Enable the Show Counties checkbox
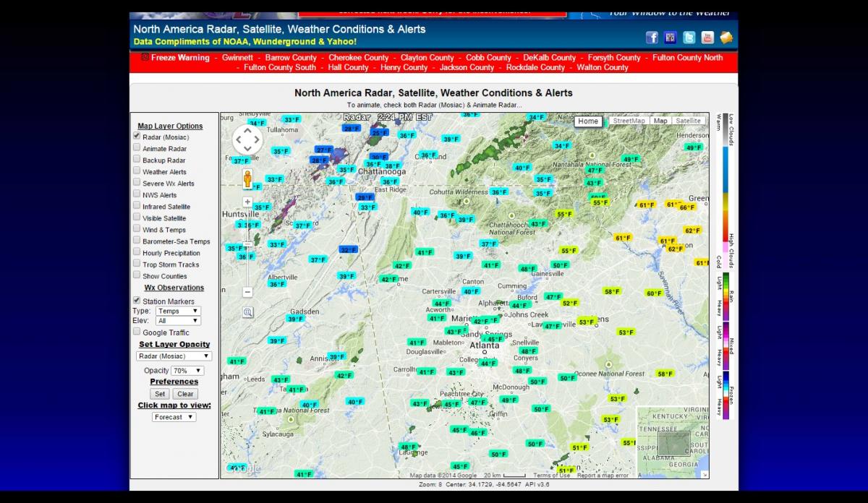This screenshot has width=868, height=503. pos(137,275)
